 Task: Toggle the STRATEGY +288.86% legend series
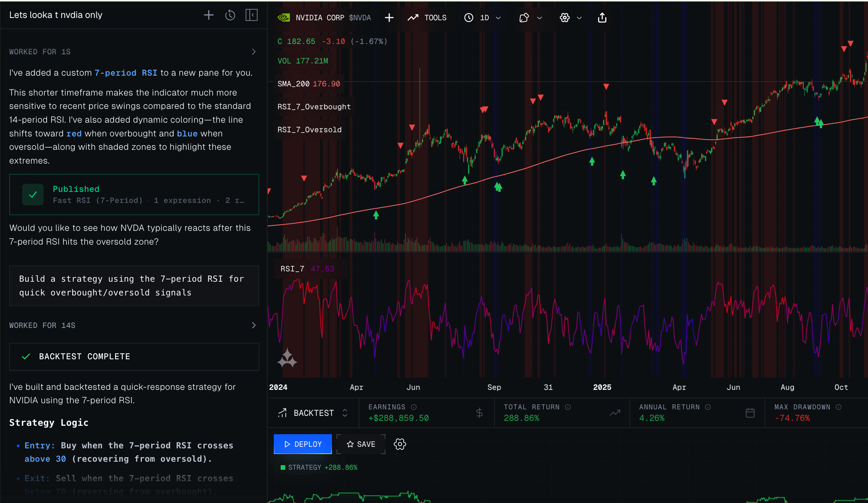[319, 467]
